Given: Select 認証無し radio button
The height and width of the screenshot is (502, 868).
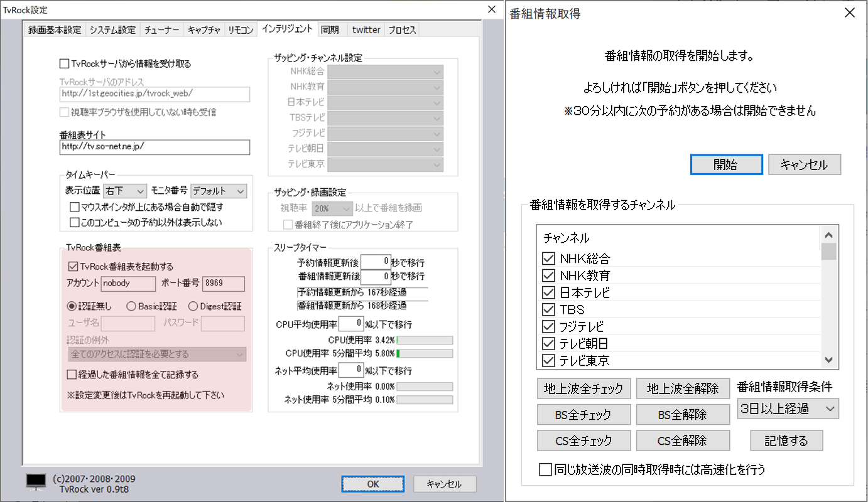Looking at the screenshot, I should [72, 306].
